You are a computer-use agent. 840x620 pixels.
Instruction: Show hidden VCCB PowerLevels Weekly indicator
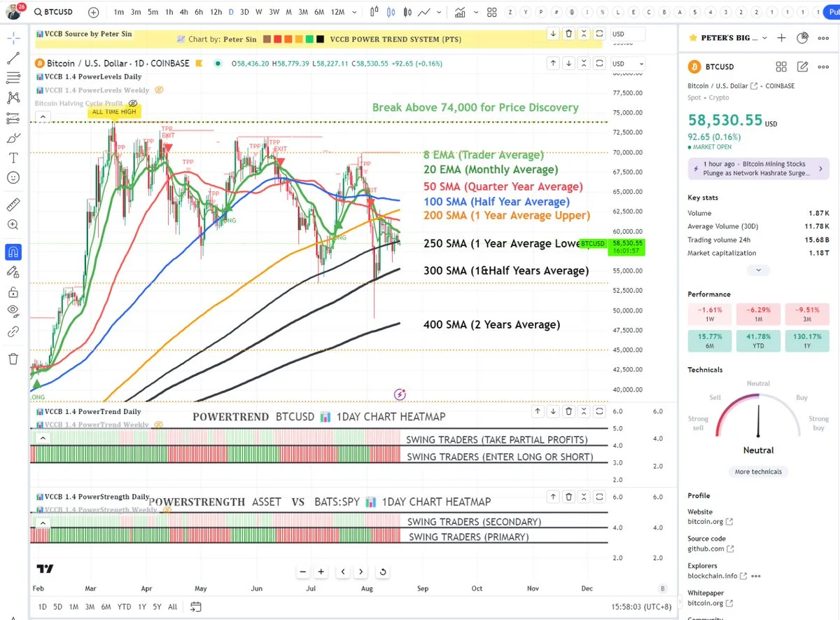[159, 90]
